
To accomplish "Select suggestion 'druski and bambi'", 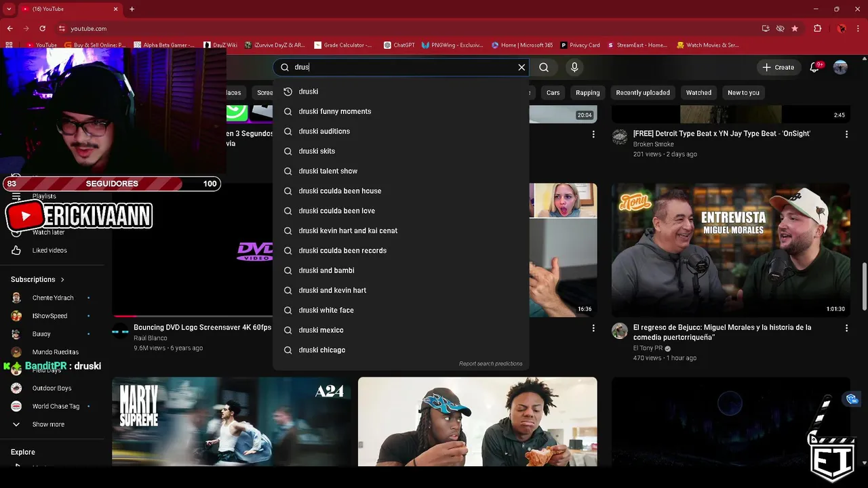I will click(401, 270).
